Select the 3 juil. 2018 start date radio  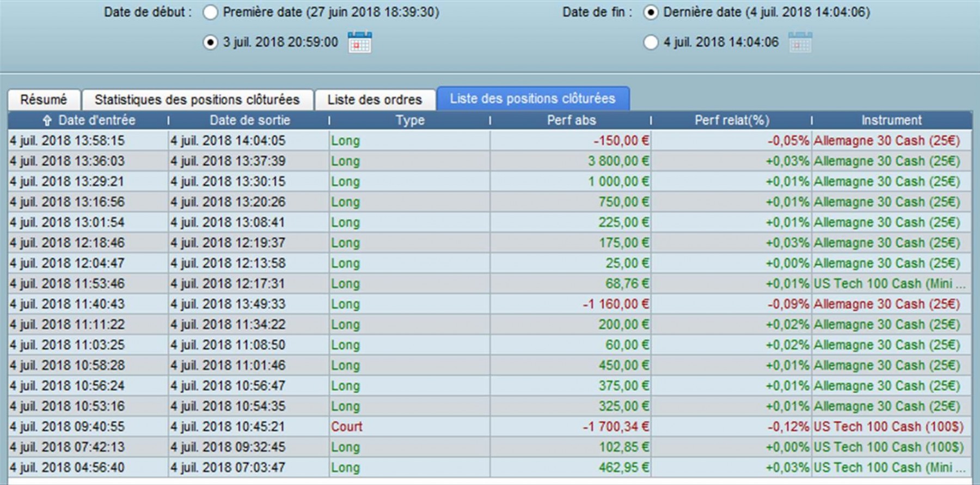point(210,43)
